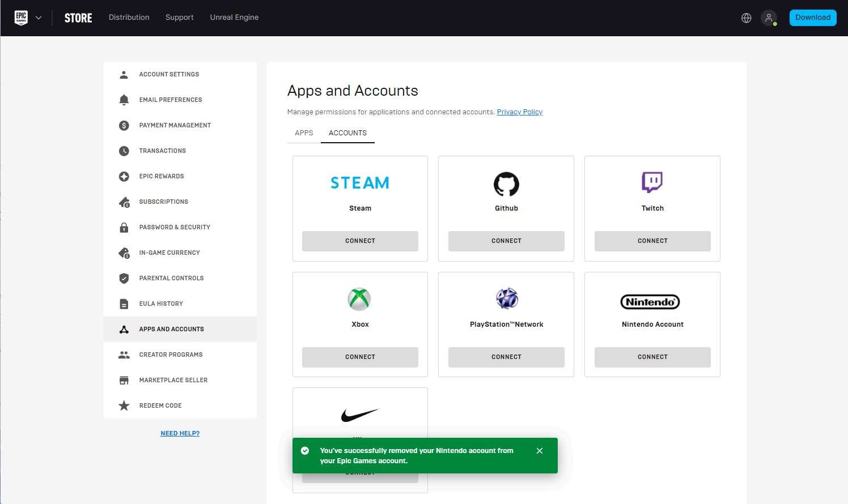The width and height of the screenshot is (848, 504).
Task: Click the blue Download button
Action: pyautogui.click(x=813, y=18)
